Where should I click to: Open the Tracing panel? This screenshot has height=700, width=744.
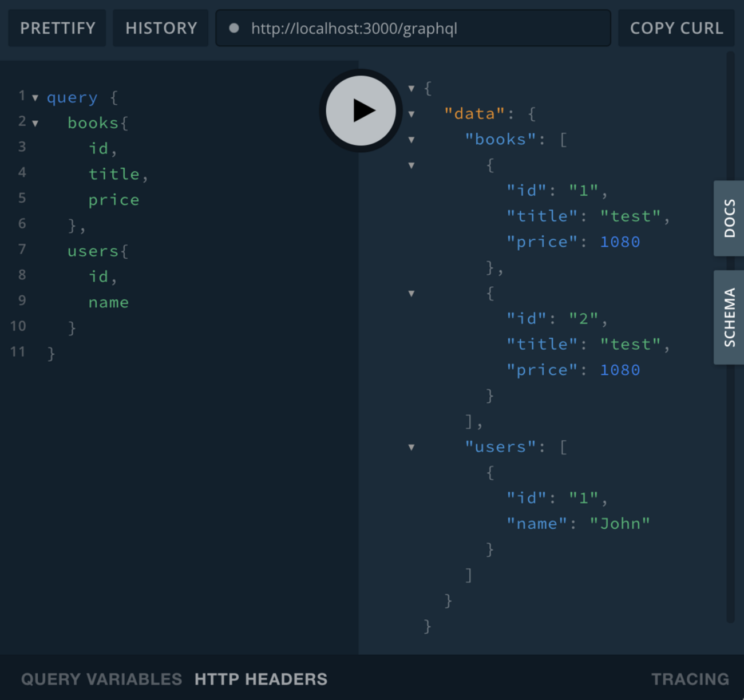(x=690, y=679)
